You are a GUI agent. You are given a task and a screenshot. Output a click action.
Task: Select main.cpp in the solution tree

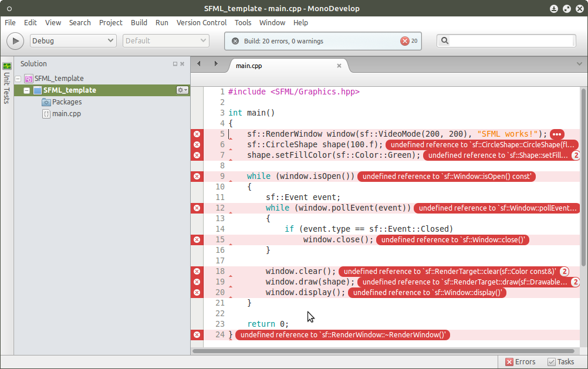click(66, 114)
